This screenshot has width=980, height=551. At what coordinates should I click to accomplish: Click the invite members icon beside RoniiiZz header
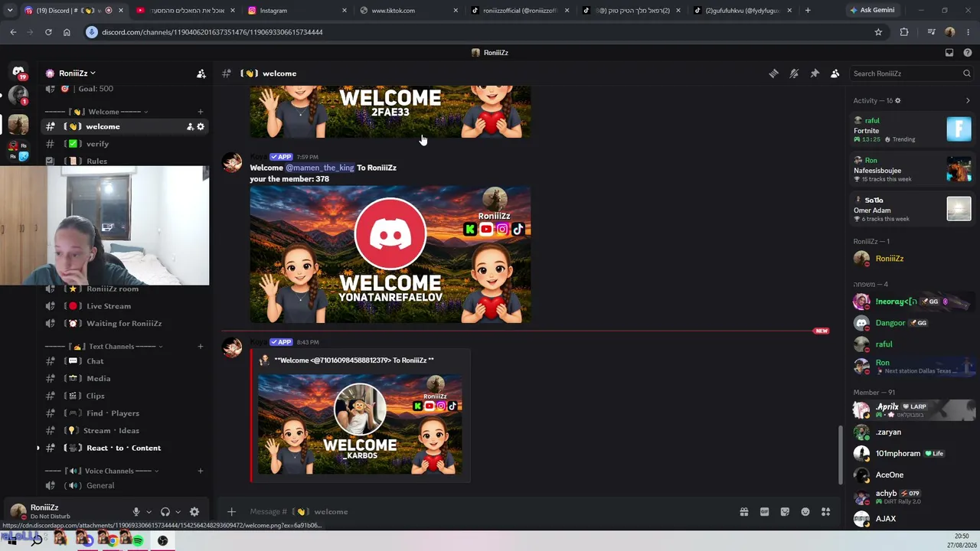pyautogui.click(x=201, y=73)
